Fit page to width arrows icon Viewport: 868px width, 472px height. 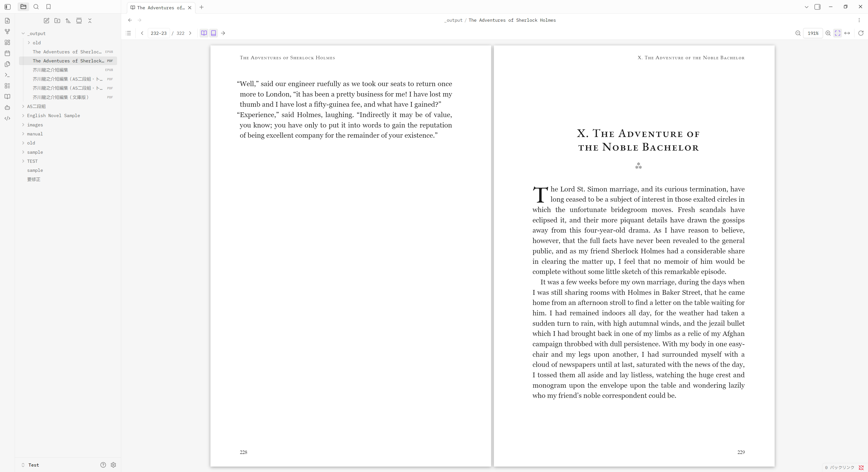coord(847,33)
